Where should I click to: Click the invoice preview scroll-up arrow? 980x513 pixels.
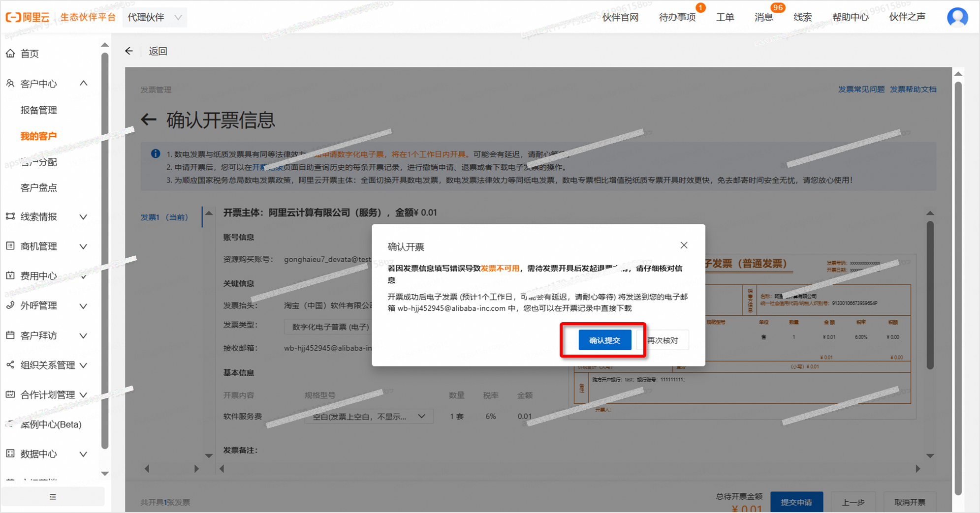tap(930, 213)
